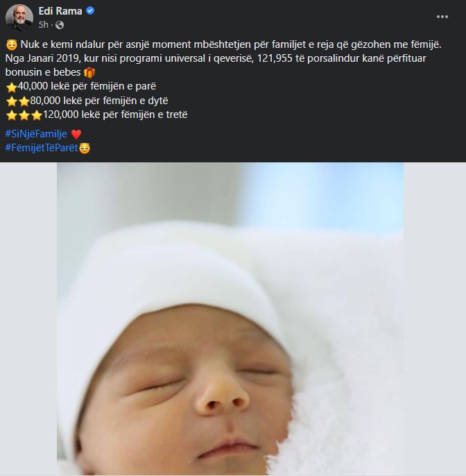Click the red heart emoji

tap(76, 134)
